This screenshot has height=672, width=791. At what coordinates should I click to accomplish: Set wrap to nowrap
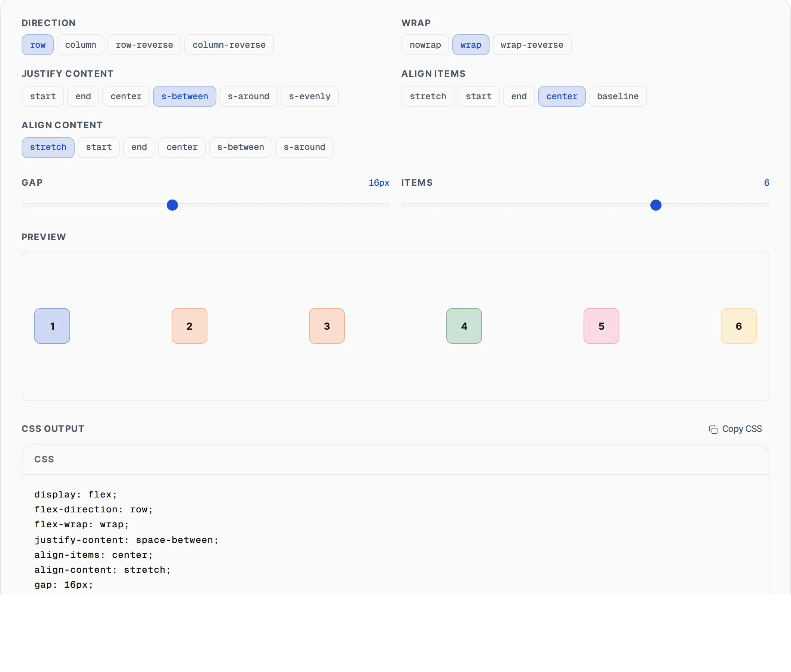(425, 45)
